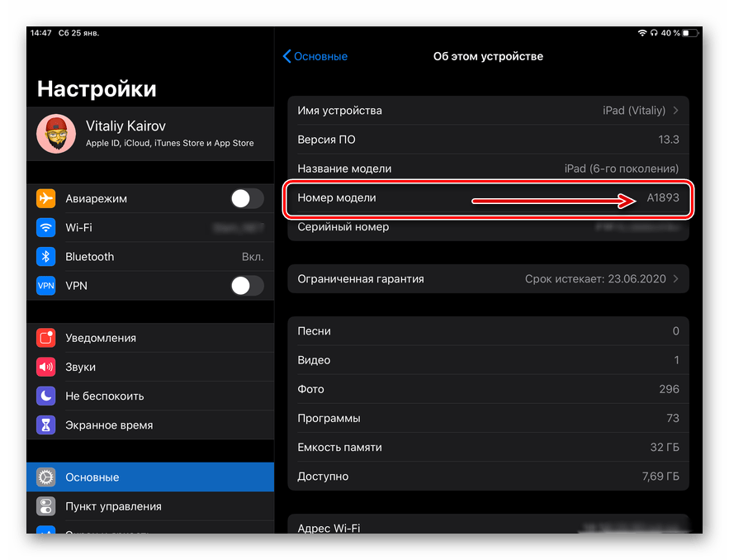Enable the Авиарежим toggle switch
This screenshot has width=729, height=560.
coord(247,199)
